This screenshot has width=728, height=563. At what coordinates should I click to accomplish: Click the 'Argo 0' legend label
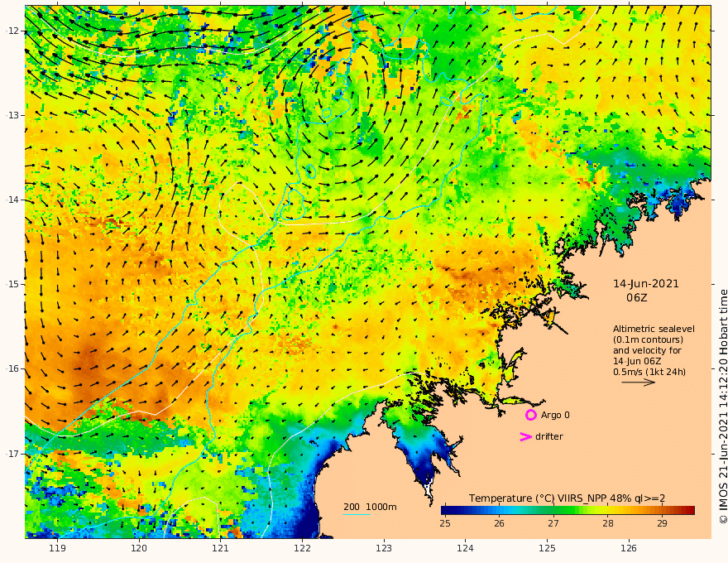point(555,415)
